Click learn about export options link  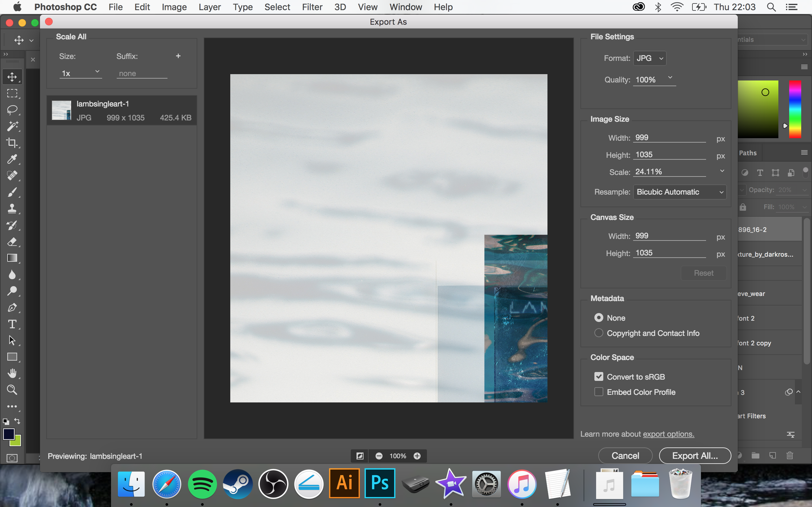[668, 433]
